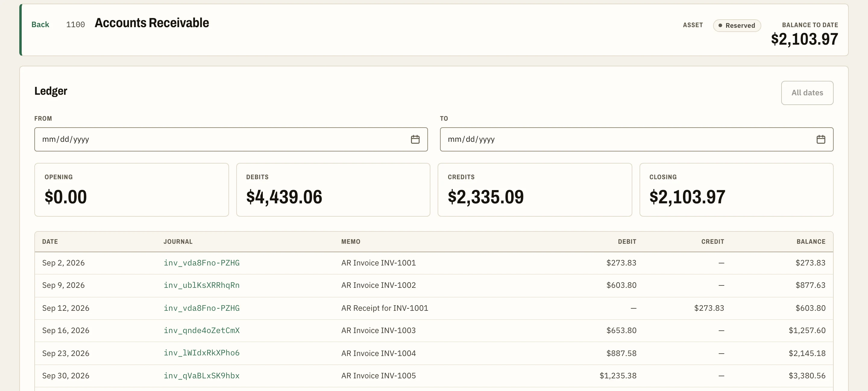
Task: Go back using the Back link
Action: pyautogui.click(x=40, y=25)
